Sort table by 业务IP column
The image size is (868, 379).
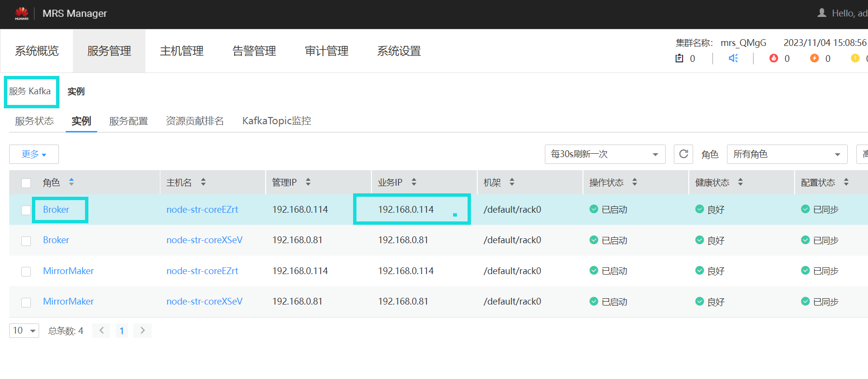click(414, 182)
